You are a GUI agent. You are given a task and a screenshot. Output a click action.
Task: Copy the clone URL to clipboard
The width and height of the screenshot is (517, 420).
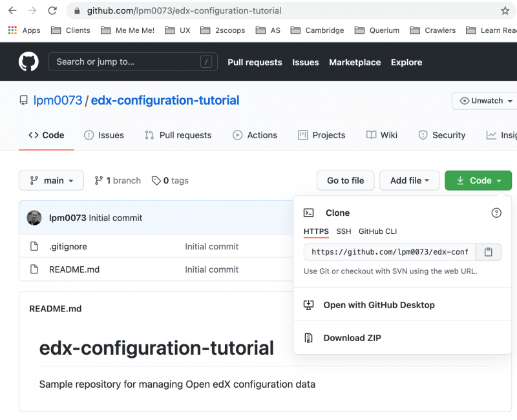[488, 252]
